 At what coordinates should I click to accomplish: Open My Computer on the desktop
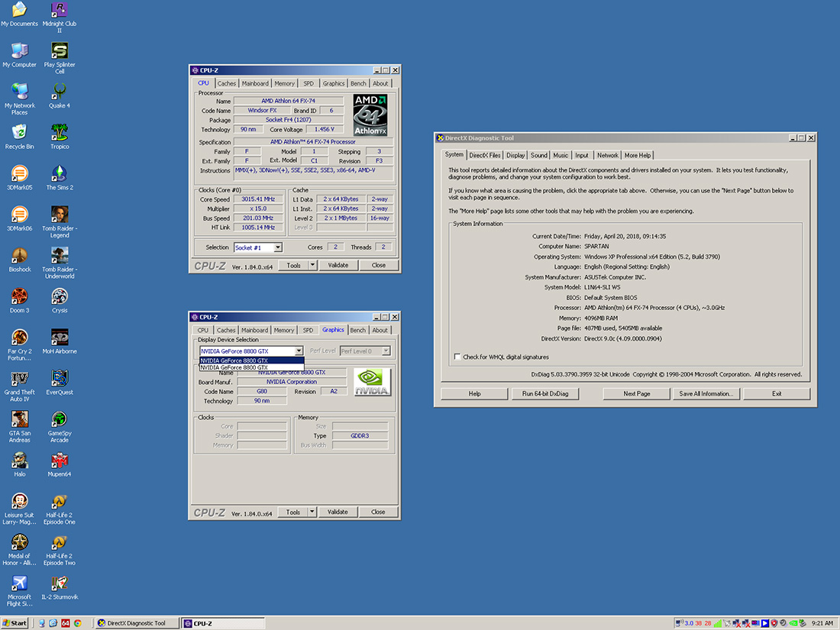click(x=20, y=55)
